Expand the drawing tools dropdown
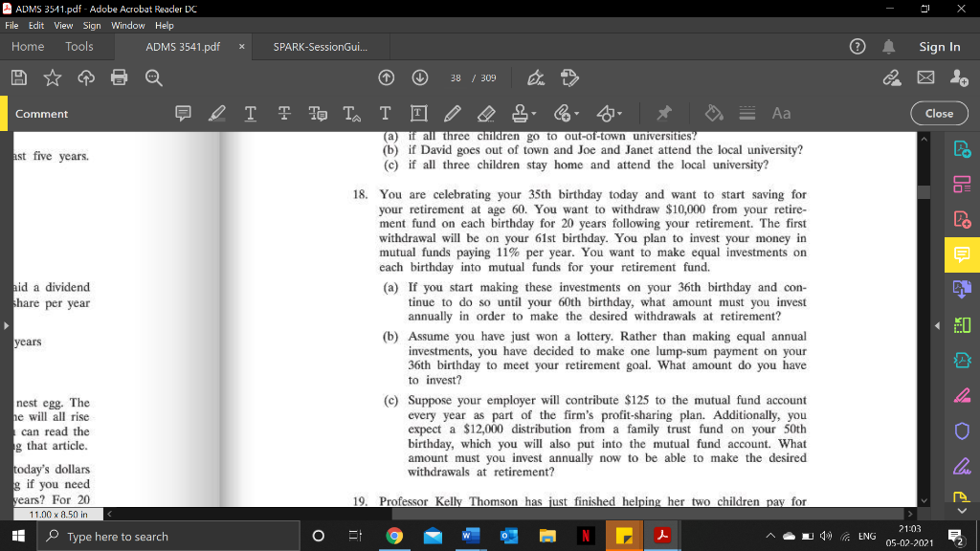The image size is (980, 551). pyautogui.click(x=620, y=113)
